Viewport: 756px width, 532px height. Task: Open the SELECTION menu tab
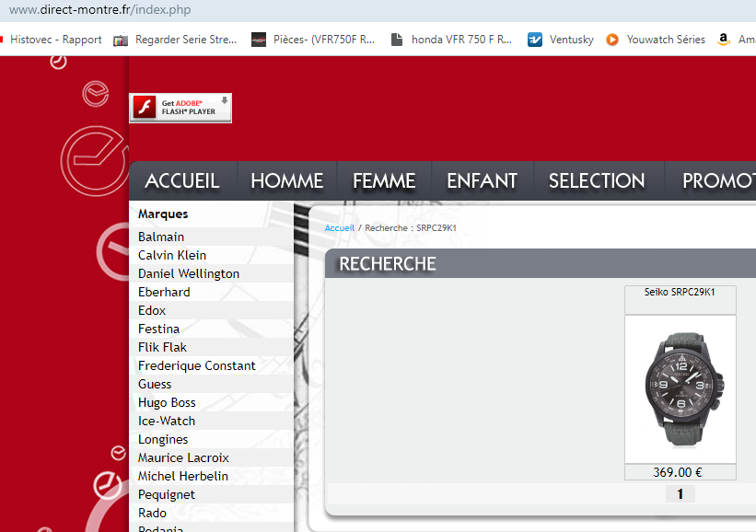597,181
